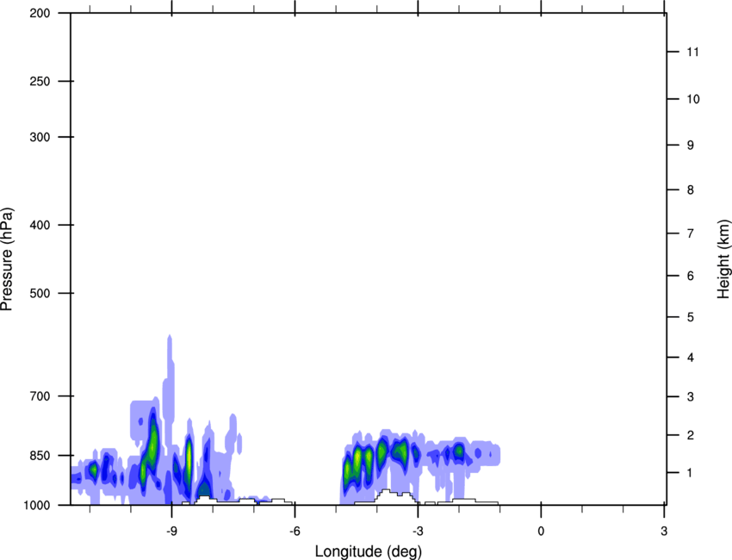The image size is (732, 560).
Task: Click the 500 pressure tick label
Action: click(x=40, y=293)
